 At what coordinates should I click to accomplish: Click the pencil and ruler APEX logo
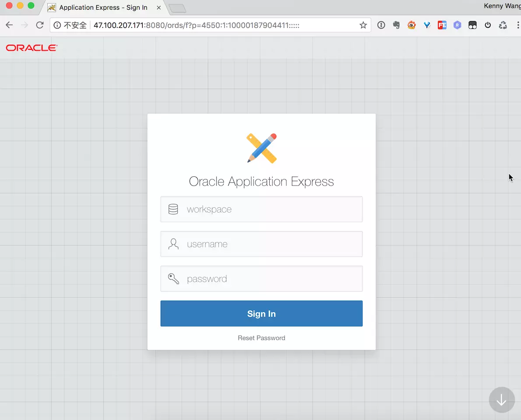261,148
